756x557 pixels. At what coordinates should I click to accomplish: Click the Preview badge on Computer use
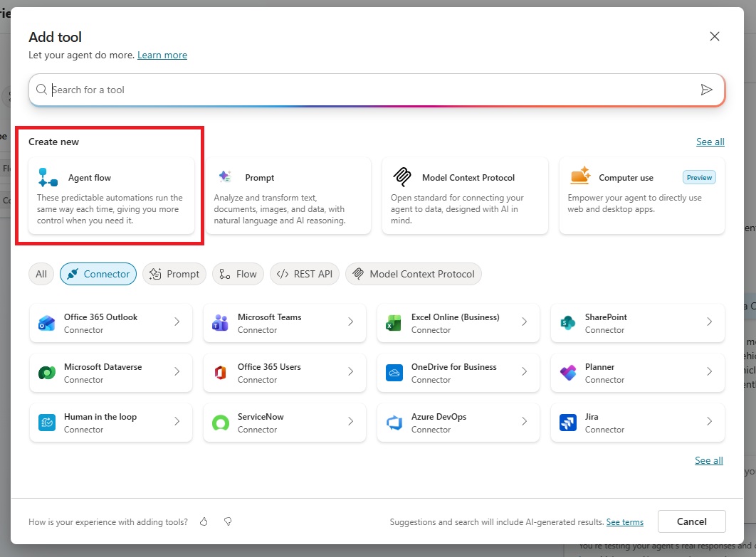pyautogui.click(x=699, y=177)
